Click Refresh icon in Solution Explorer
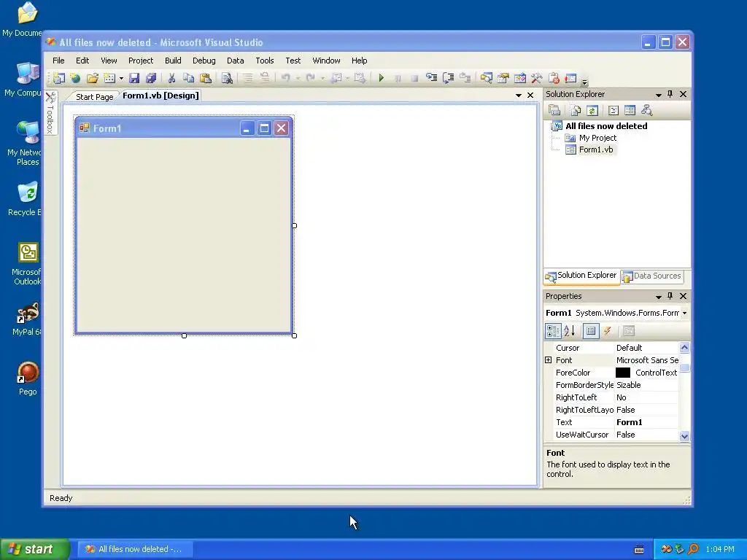This screenshot has width=747, height=560. point(592,111)
